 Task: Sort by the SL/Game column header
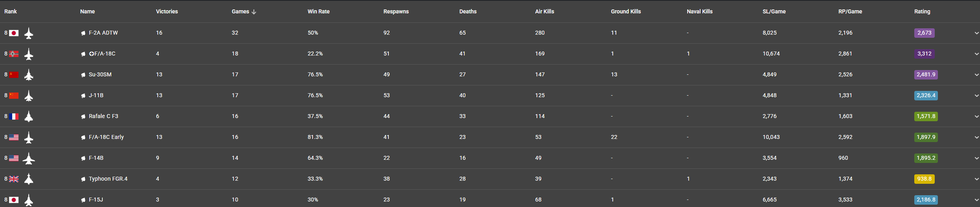tap(774, 11)
